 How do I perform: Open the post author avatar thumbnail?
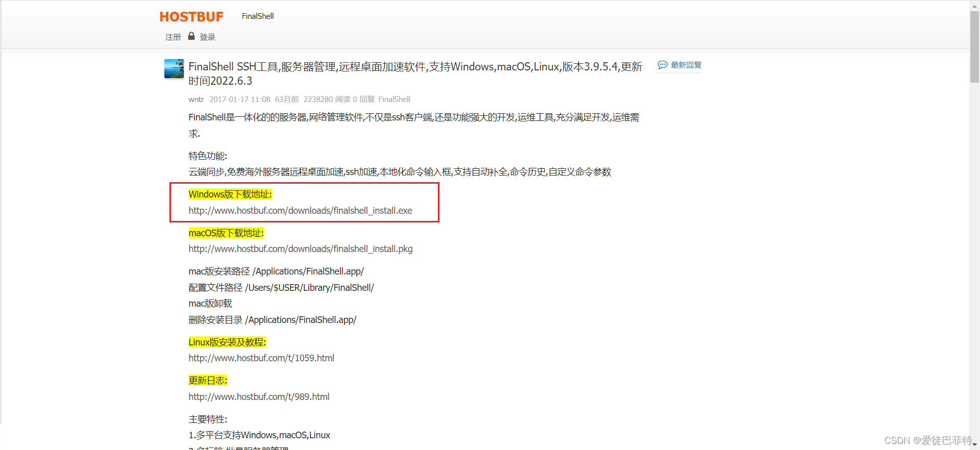pos(174,69)
